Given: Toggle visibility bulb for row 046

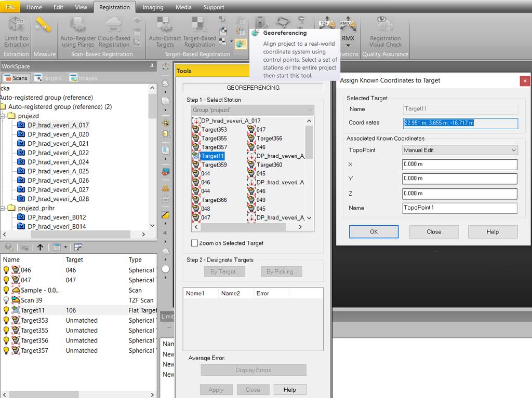Looking at the screenshot, I should click(6, 270).
